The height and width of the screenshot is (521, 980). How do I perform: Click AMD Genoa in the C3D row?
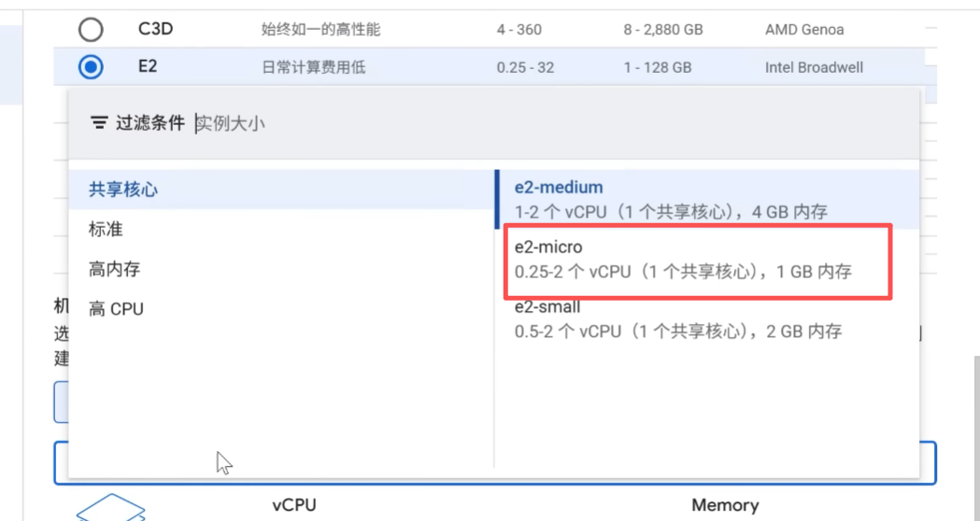pyautogui.click(x=803, y=30)
